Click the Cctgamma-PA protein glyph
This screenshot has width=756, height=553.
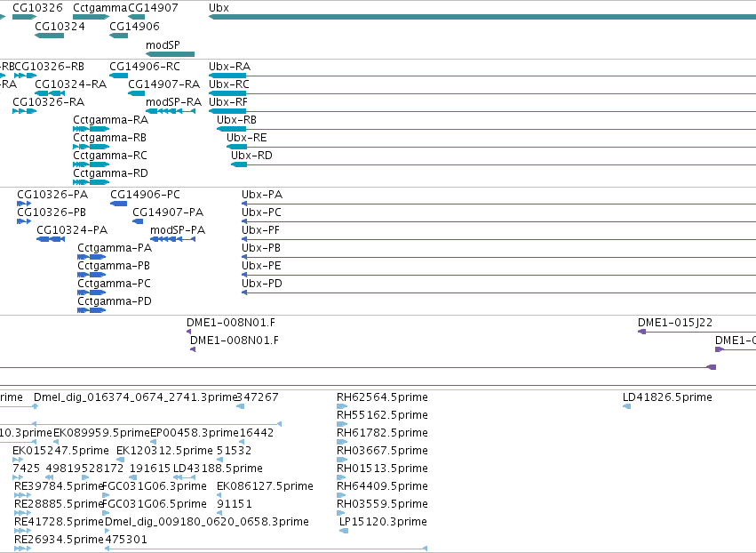(92, 257)
